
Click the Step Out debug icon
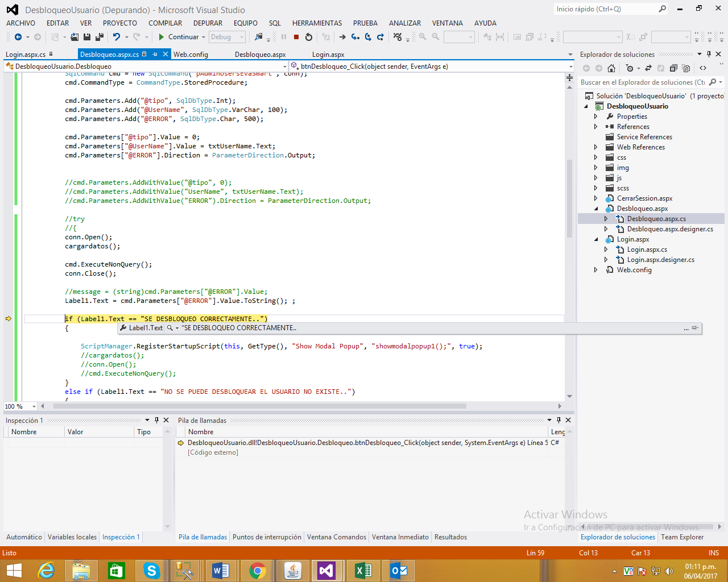[x=380, y=37]
